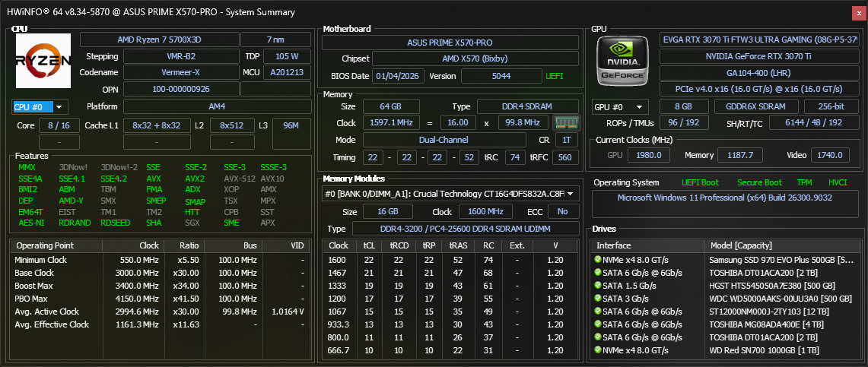The height and width of the screenshot is (367, 868).
Task: Click the SSE4A feature label
Action: tap(30, 179)
